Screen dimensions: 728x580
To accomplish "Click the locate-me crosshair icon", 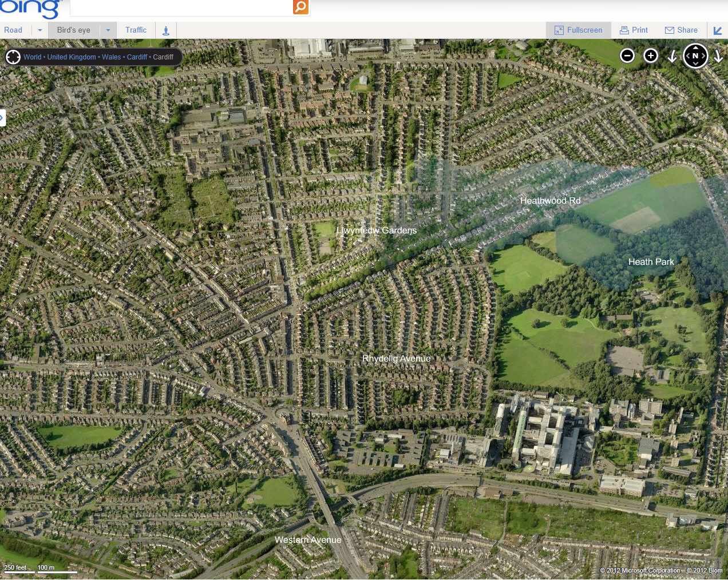I will click(13, 57).
